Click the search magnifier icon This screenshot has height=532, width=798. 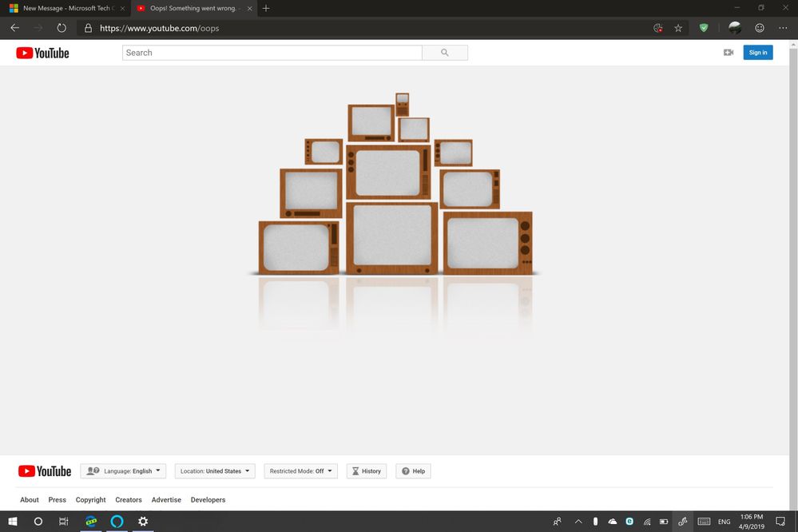tap(444, 52)
